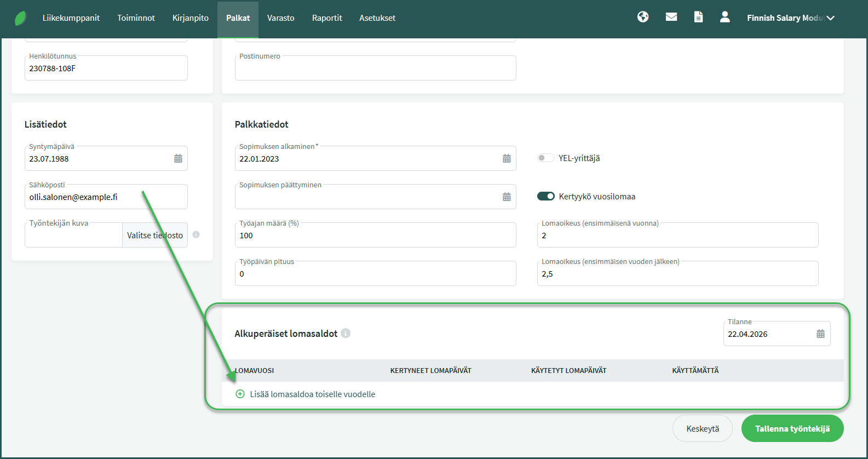Click the Tallenna työntekijä button

pyautogui.click(x=792, y=429)
